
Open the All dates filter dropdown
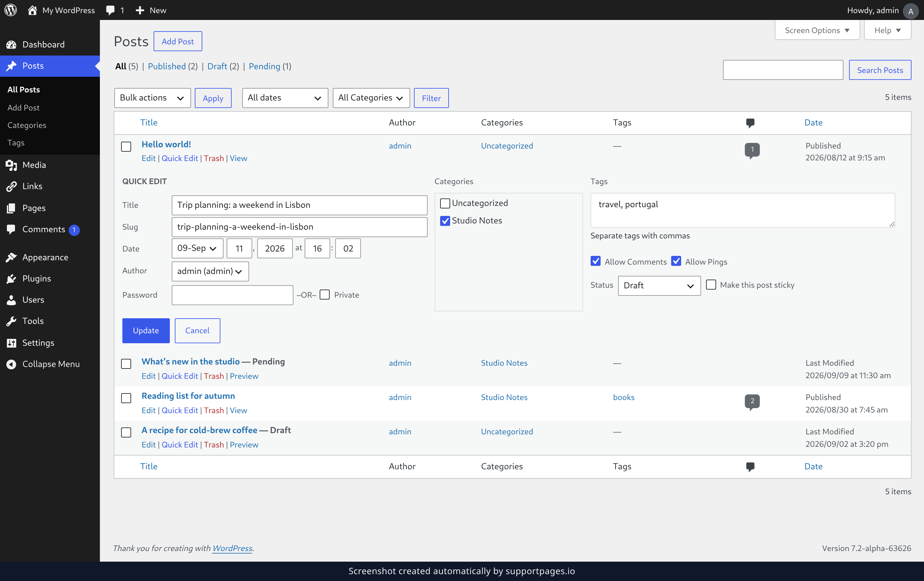(x=285, y=98)
